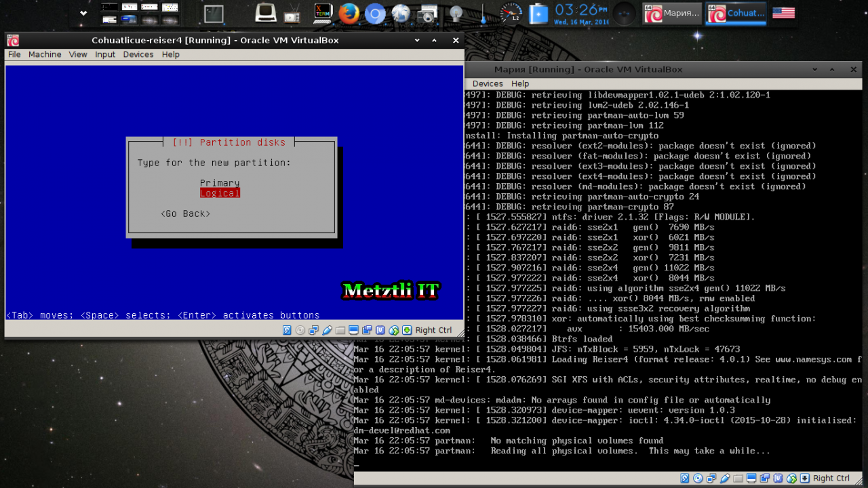
Task: Open the camera screenshot tool in top panel
Action: [x=427, y=13]
